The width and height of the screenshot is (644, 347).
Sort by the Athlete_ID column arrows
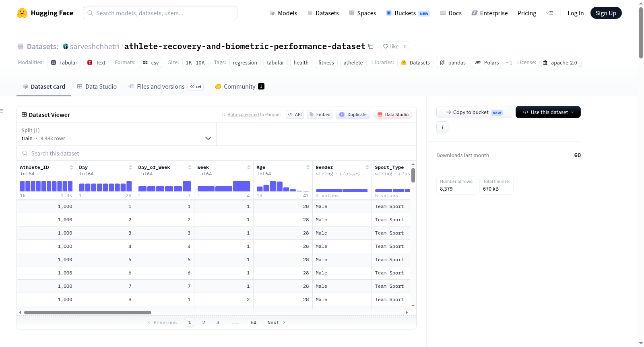tap(71, 167)
